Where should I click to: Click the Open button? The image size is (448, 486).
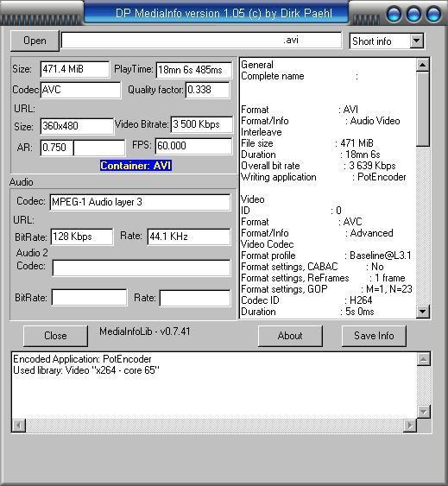pyautogui.click(x=35, y=41)
